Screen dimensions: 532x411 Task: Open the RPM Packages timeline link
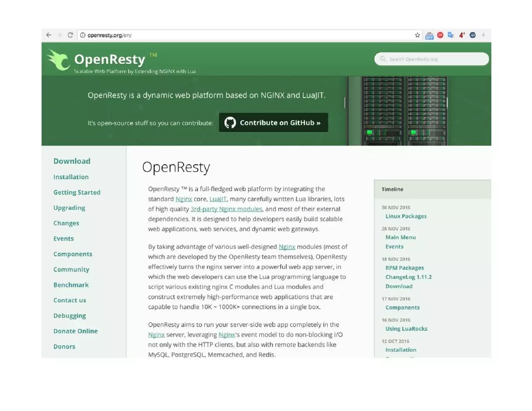405,268
